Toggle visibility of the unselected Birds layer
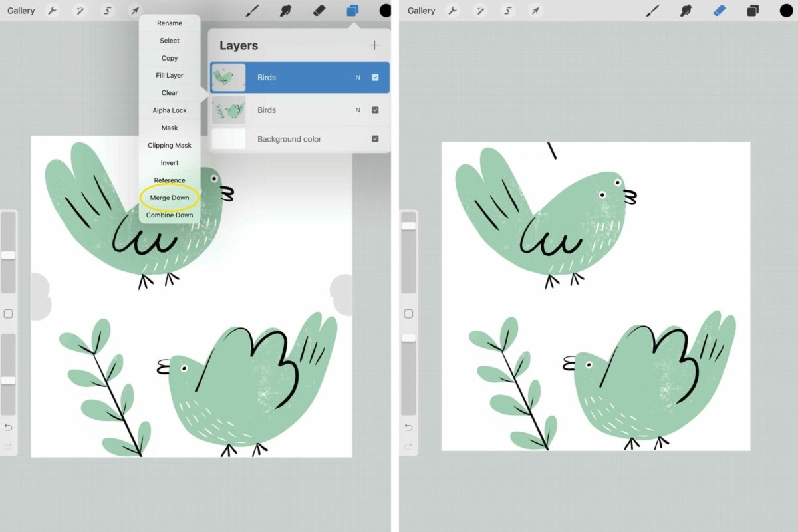The image size is (798, 532). coord(375,110)
